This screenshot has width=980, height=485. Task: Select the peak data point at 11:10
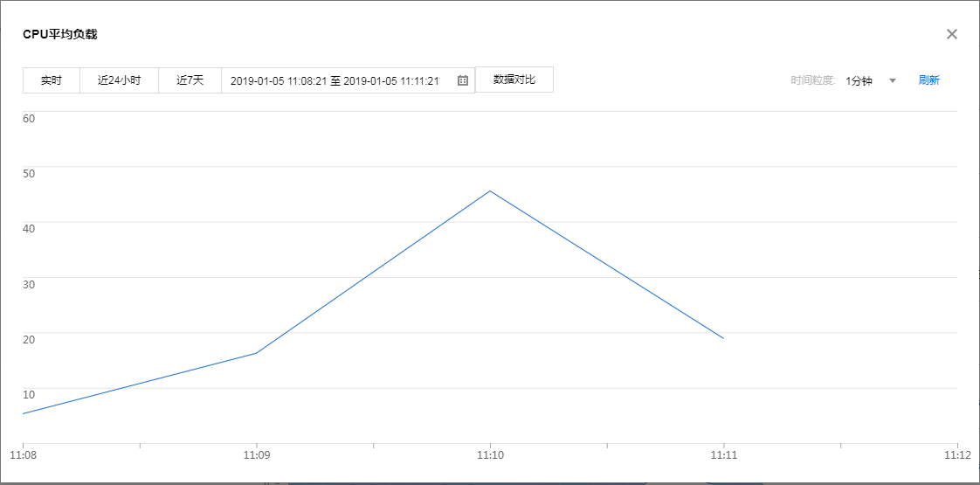[490, 191]
